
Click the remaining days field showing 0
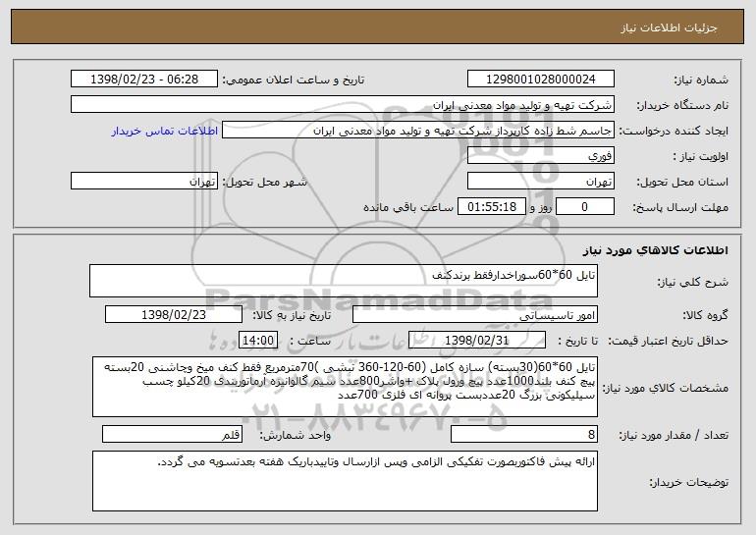pyautogui.click(x=585, y=207)
